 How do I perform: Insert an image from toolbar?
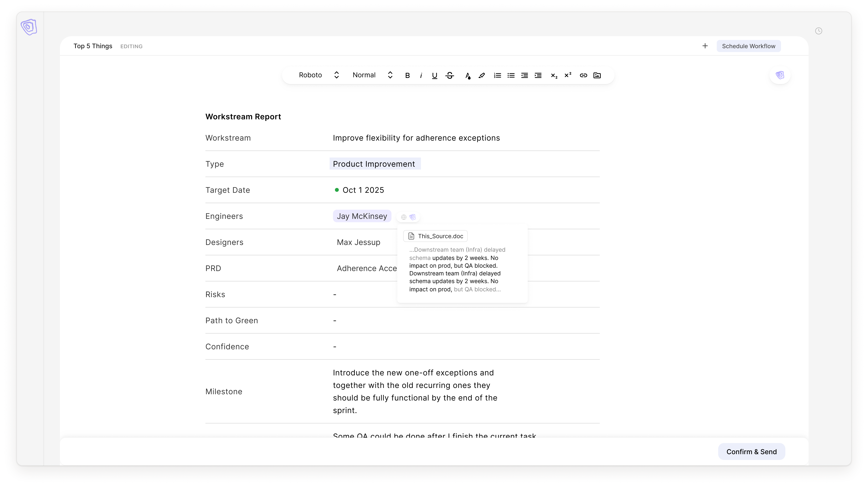point(597,75)
